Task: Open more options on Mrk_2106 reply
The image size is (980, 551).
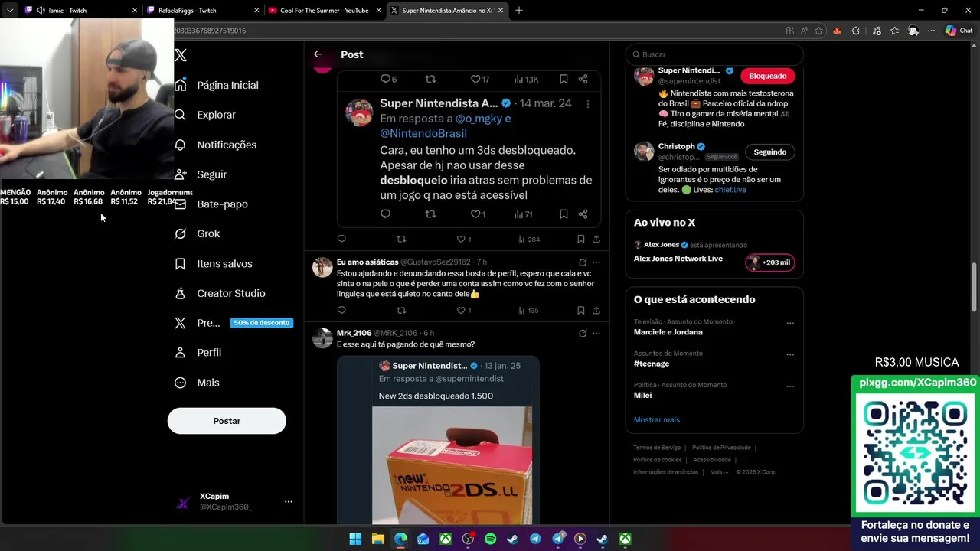Action: (x=596, y=334)
